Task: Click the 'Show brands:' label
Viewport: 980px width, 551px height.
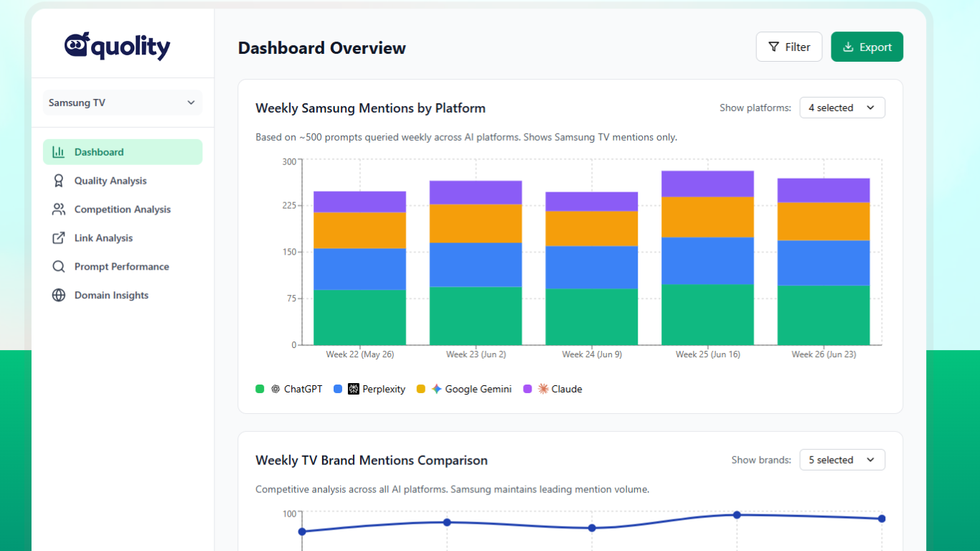Action: click(x=761, y=461)
